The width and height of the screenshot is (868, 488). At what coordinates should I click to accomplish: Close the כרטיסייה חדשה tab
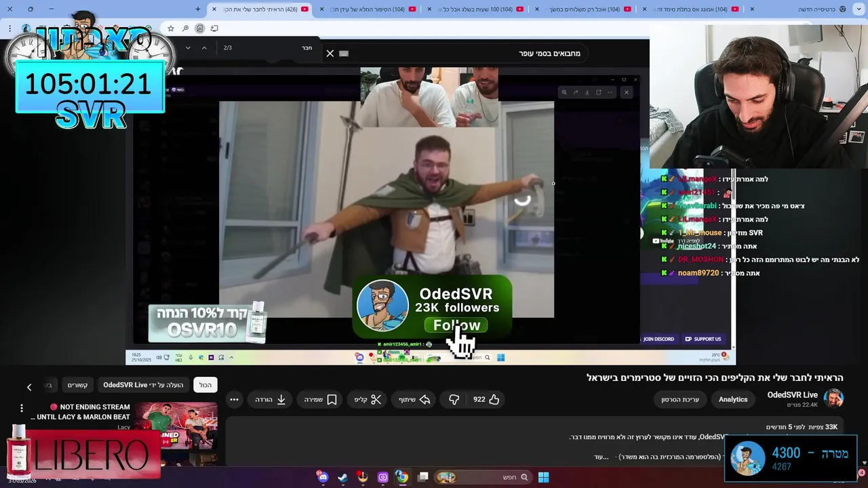[x=751, y=9]
